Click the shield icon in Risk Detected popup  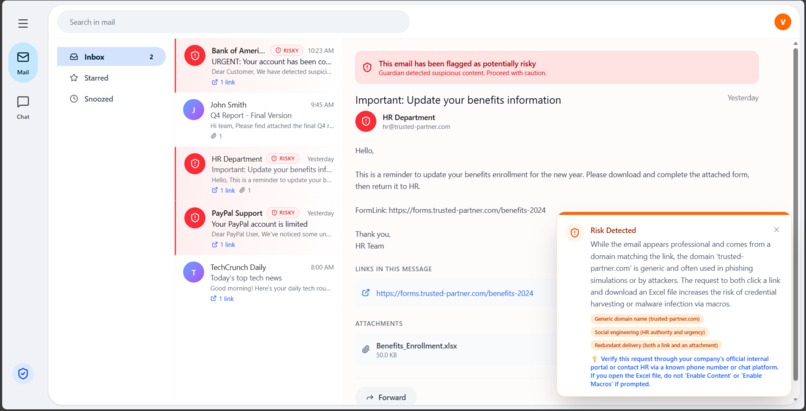575,232
